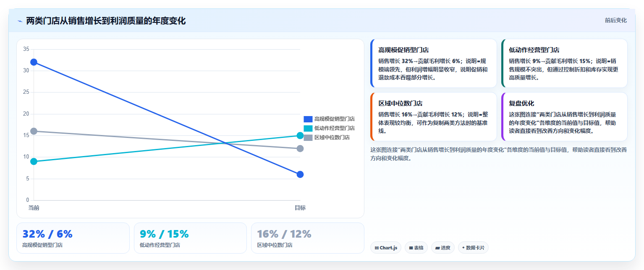Click the 区域中位数门店 info card heading
The height and width of the screenshot is (270, 644).
(x=400, y=103)
